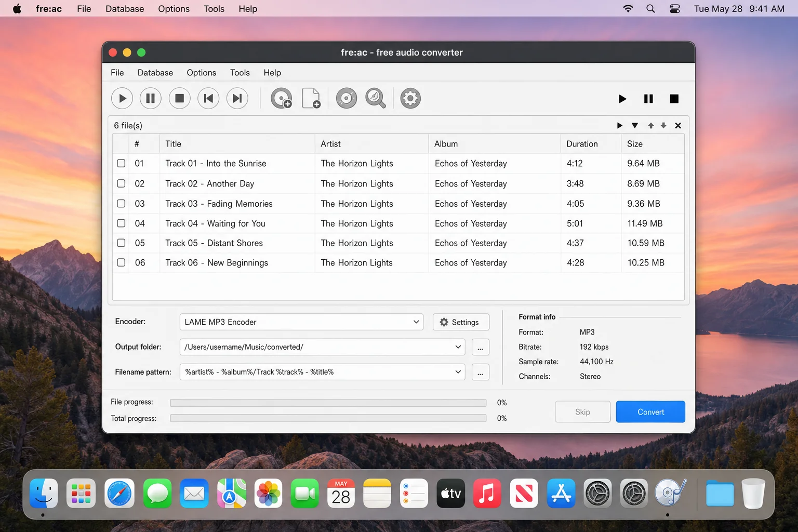Image resolution: width=798 pixels, height=532 pixels.
Task: Check the box for Track 01 - Into the Sunrise
Action: tap(121, 163)
